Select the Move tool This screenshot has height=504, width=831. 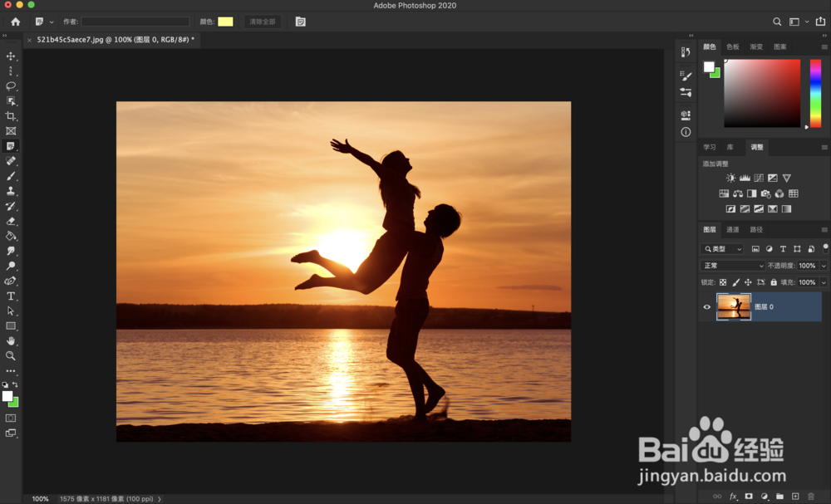click(11, 56)
